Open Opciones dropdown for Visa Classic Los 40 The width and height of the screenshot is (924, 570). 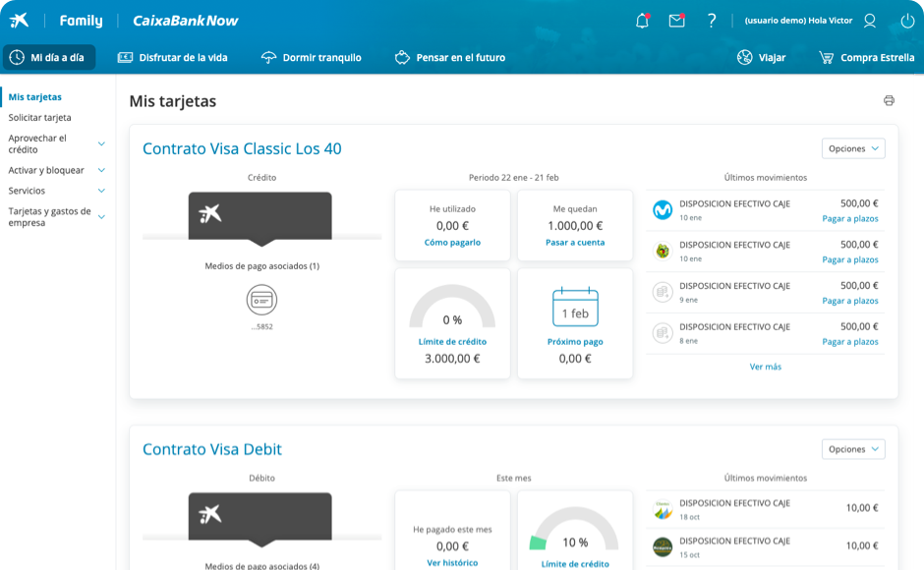point(853,148)
